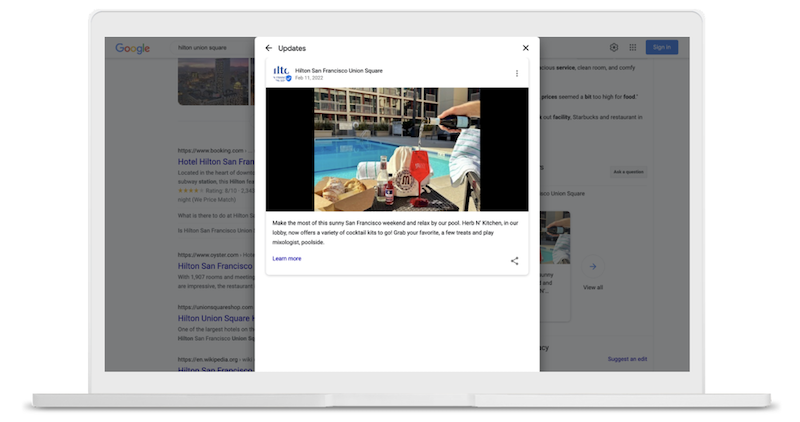Click the Suggest an edit link
The image size is (800, 422).
coord(627,359)
